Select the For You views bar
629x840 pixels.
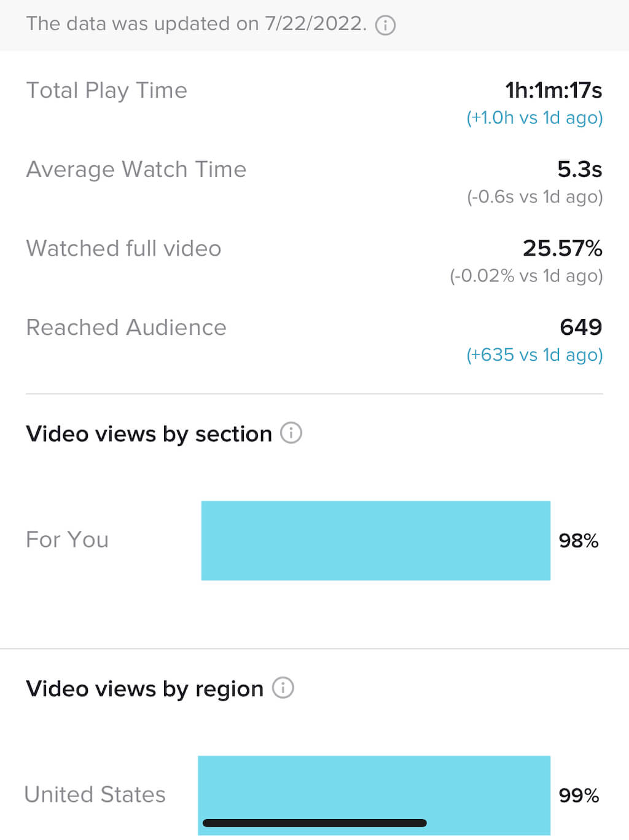(x=376, y=541)
